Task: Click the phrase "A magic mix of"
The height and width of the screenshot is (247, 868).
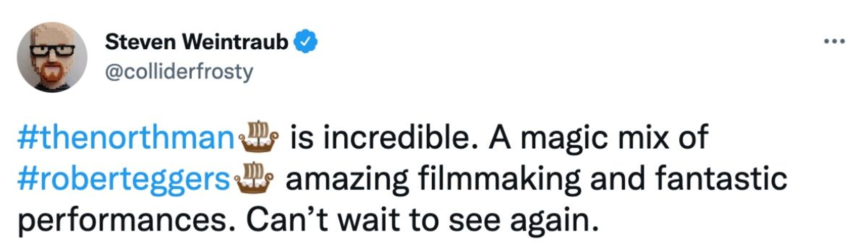Action: 598,137
